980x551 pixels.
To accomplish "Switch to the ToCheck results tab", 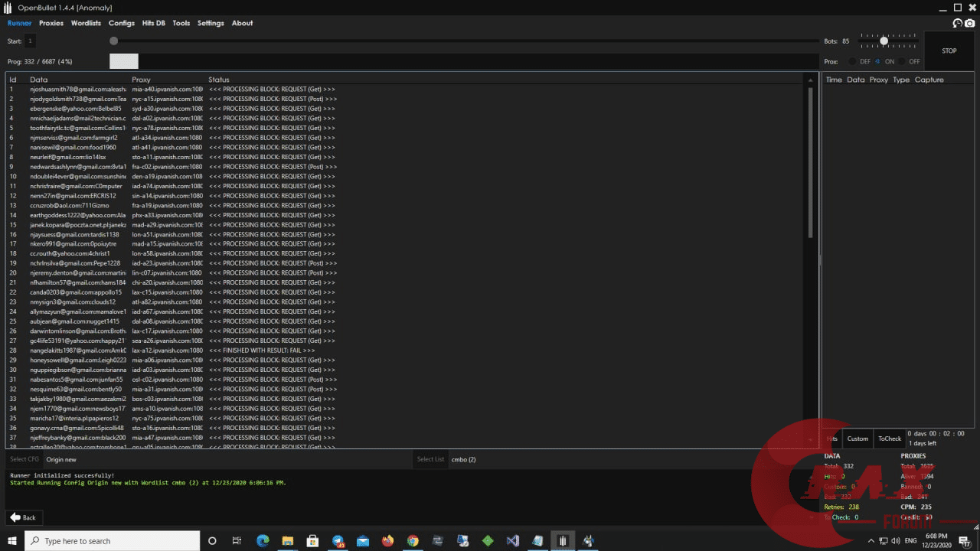I will [x=890, y=439].
